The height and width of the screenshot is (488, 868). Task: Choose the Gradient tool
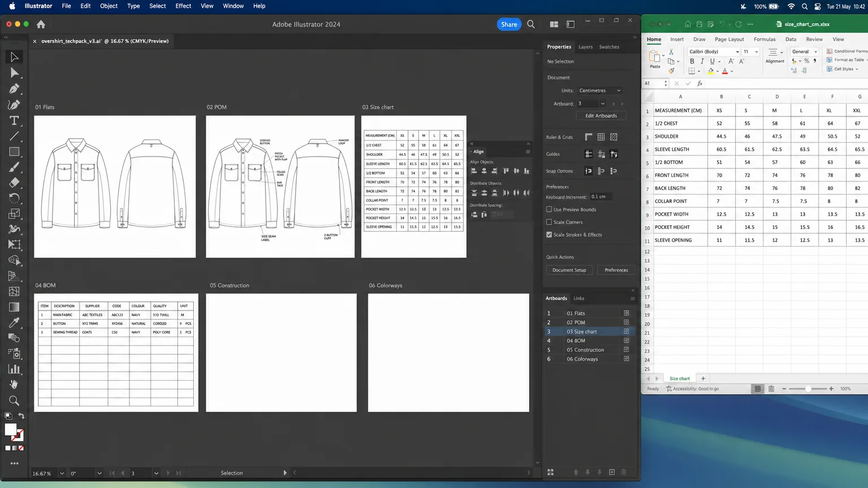(x=14, y=307)
